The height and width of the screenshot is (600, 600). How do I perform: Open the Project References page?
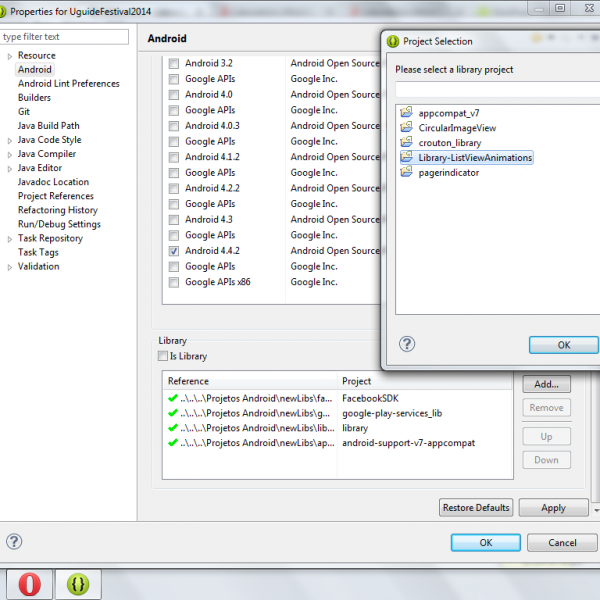56,196
